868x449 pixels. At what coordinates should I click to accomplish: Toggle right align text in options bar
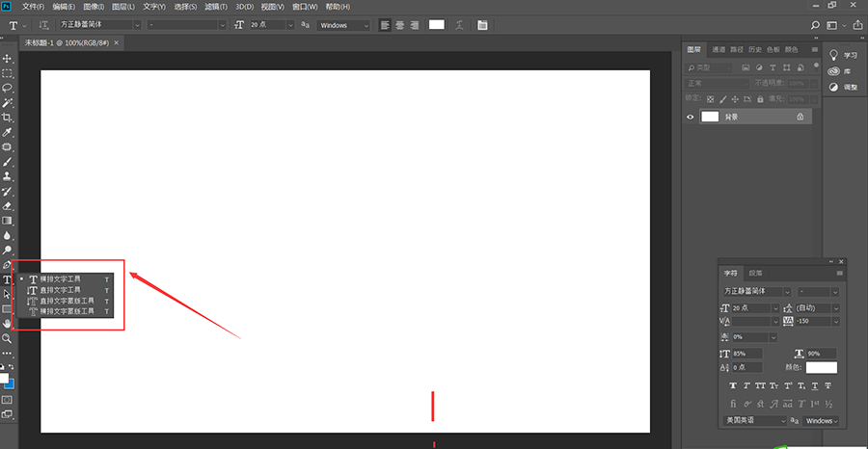414,25
